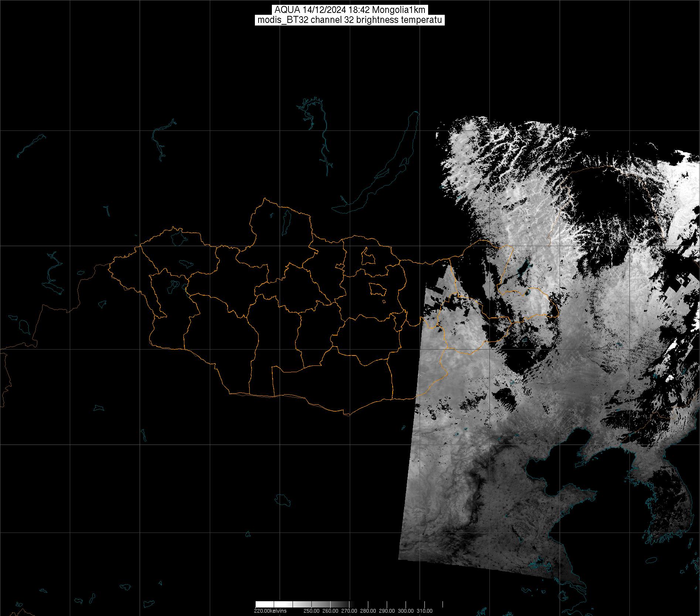Click the "300.00" colorbar label
Screen dimensions: 700x616
point(406,610)
